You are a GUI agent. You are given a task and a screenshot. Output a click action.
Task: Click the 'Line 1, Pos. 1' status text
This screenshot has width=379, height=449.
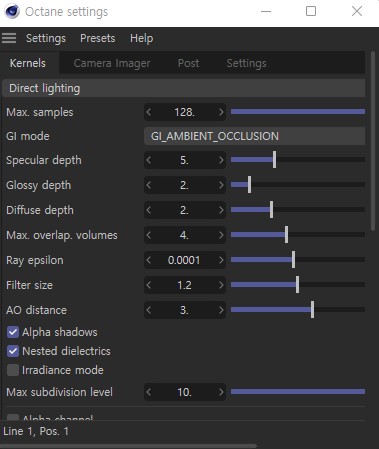point(36,431)
